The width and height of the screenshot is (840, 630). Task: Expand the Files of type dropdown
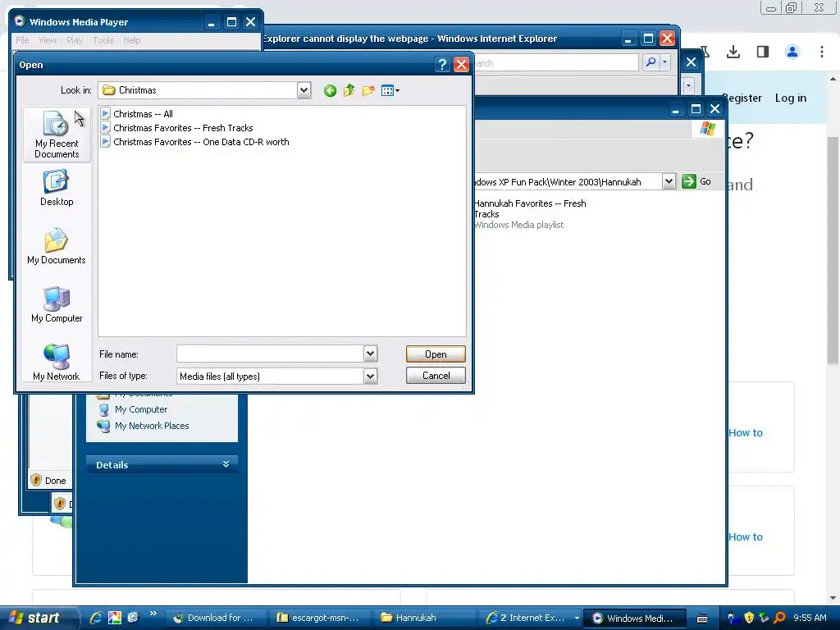[370, 376]
